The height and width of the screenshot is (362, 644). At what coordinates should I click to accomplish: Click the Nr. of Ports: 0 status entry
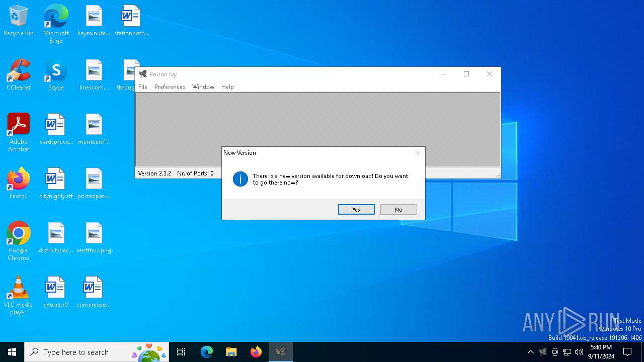[x=195, y=173]
